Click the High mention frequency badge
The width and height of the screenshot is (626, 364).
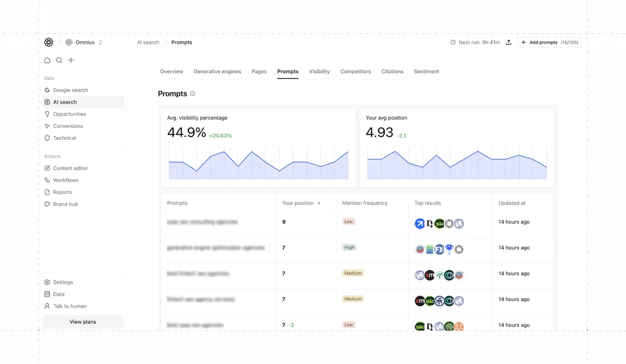(x=349, y=247)
